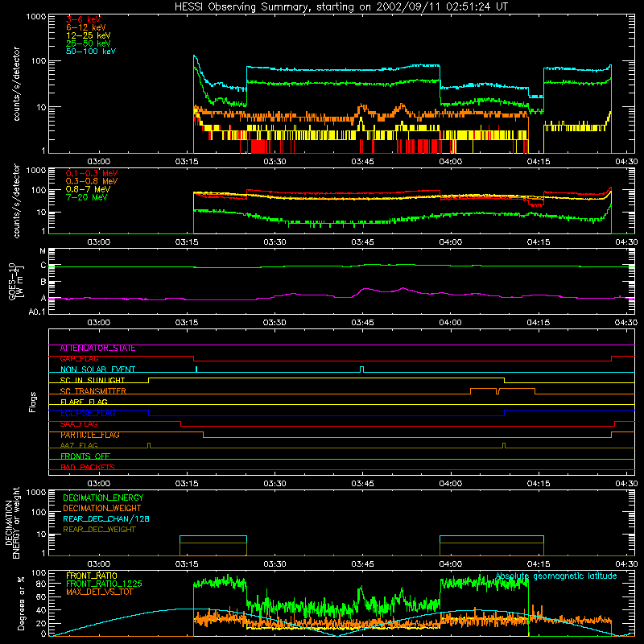Click the top panel counts/s/detector axis label
The width and height of the screenshot is (644, 644).
tap(16, 84)
